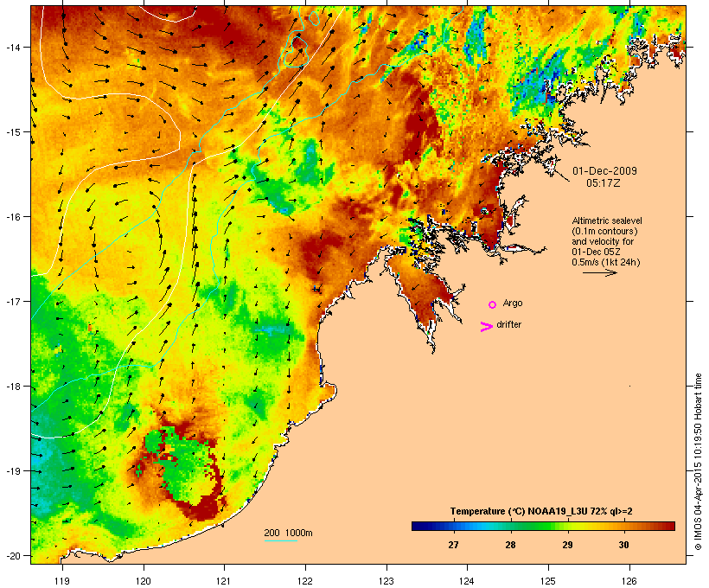The width and height of the screenshot is (709, 588).
Task: Click the magenta Argo circle symbol
Action: [x=493, y=305]
